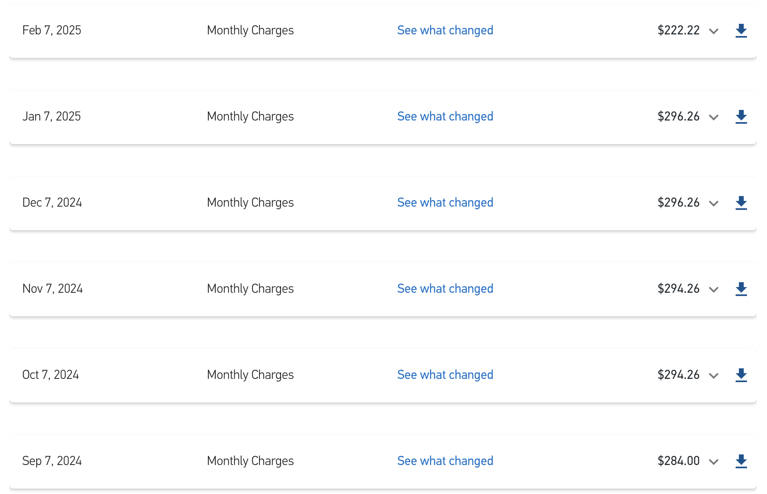Download the Sep 7, 2024 statement
The image size is (767, 494).
[741, 461]
